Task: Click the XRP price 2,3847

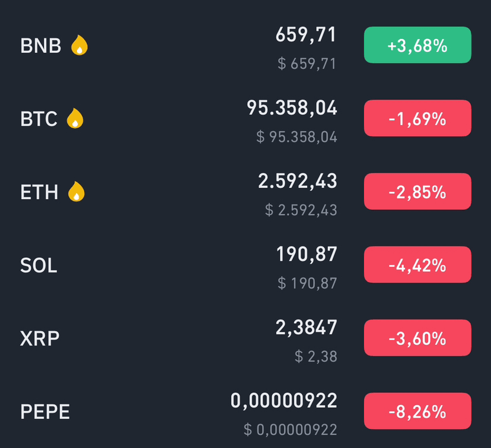Action: coord(306,327)
